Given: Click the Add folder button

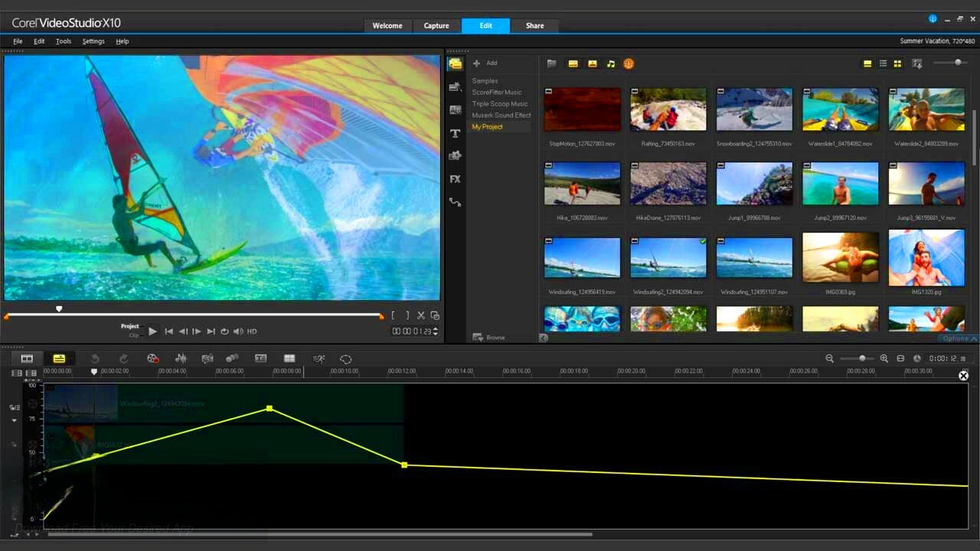Looking at the screenshot, I should coord(485,63).
